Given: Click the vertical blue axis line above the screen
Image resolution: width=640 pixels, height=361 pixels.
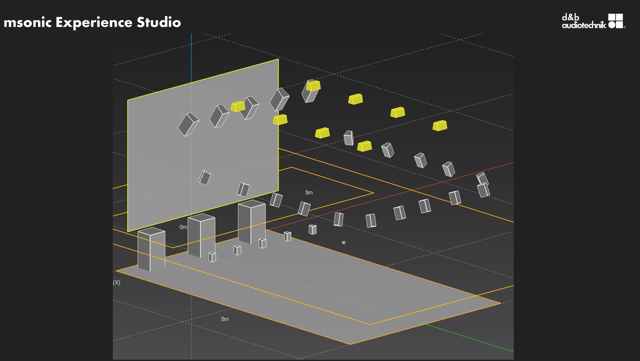Looking at the screenshot, I should pyautogui.click(x=191, y=57).
